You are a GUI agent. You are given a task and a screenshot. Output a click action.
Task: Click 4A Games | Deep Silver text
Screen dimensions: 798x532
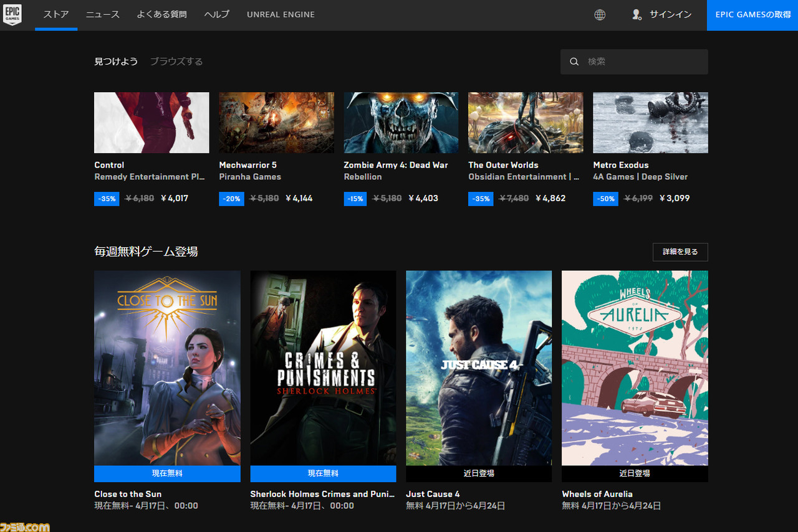(x=640, y=177)
